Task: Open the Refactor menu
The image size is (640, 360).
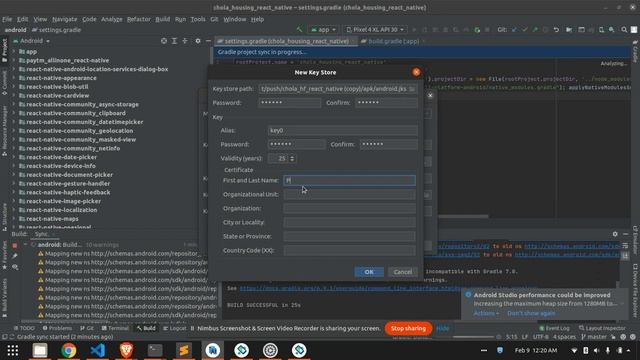Action: (x=139, y=19)
